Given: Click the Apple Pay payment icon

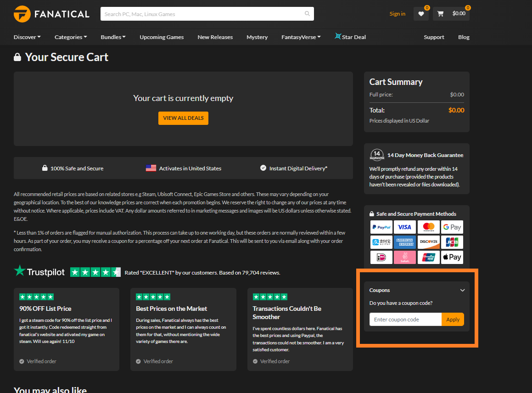Looking at the screenshot, I should tap(452, 257).
